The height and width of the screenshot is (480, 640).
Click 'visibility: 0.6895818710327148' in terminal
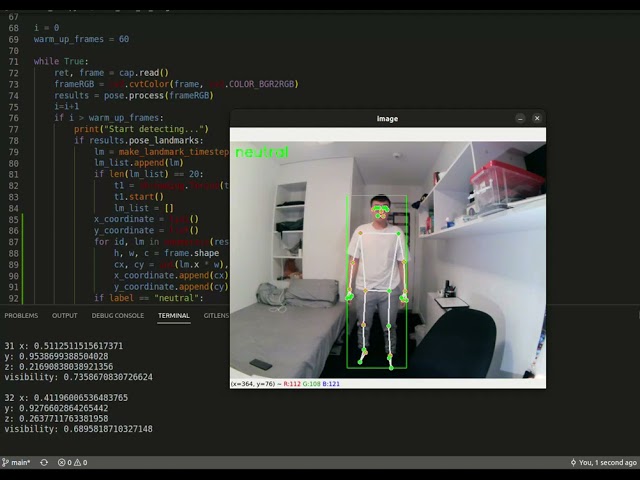(78, 429)
